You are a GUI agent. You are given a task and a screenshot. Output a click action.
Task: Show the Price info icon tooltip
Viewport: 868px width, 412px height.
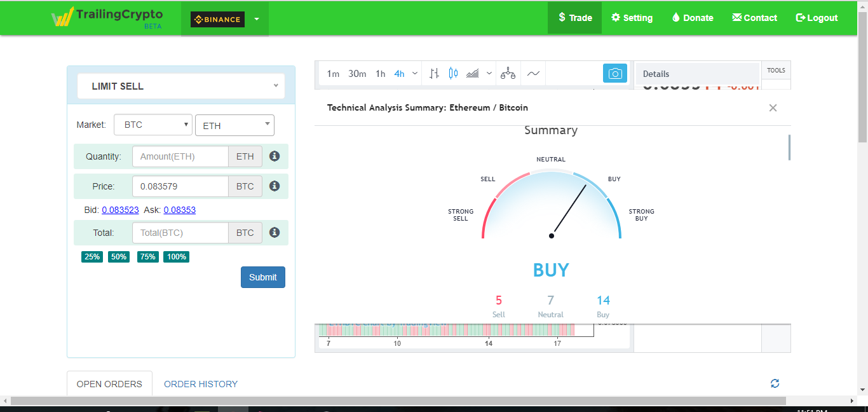[275, 186]
